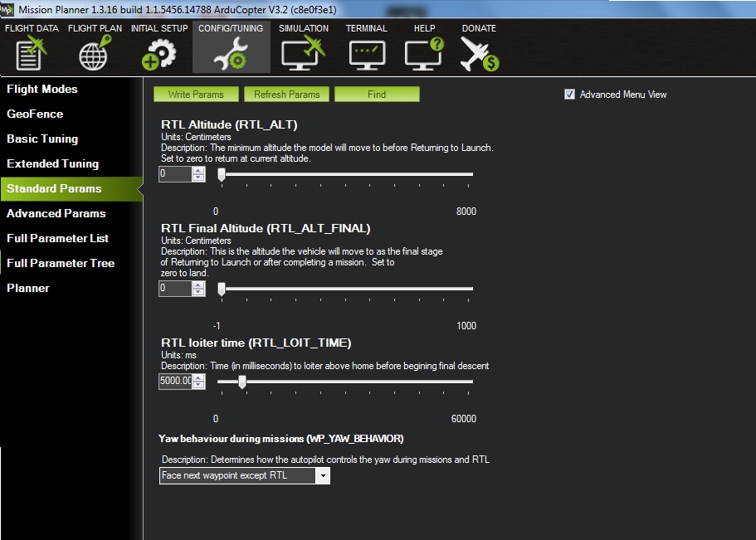Select Flight Modes in sidebar

42,90
